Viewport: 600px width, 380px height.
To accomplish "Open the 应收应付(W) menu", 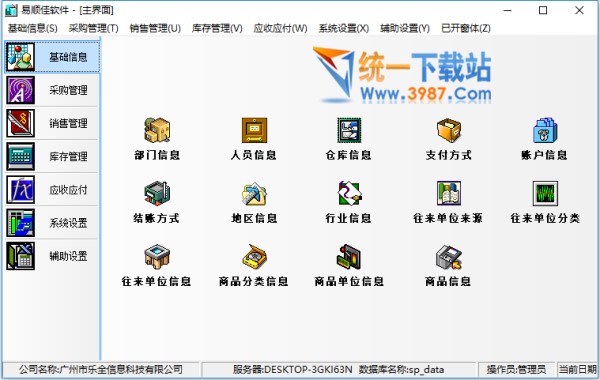I will 280,28.
